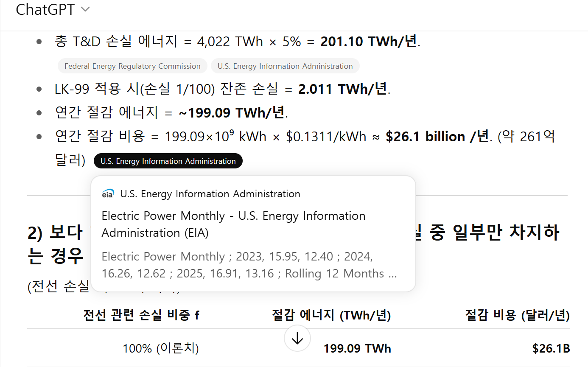Click the 절감 에너지 (TWh/년) column header
The image size is (588, 367).
click(x=331, y=315)
